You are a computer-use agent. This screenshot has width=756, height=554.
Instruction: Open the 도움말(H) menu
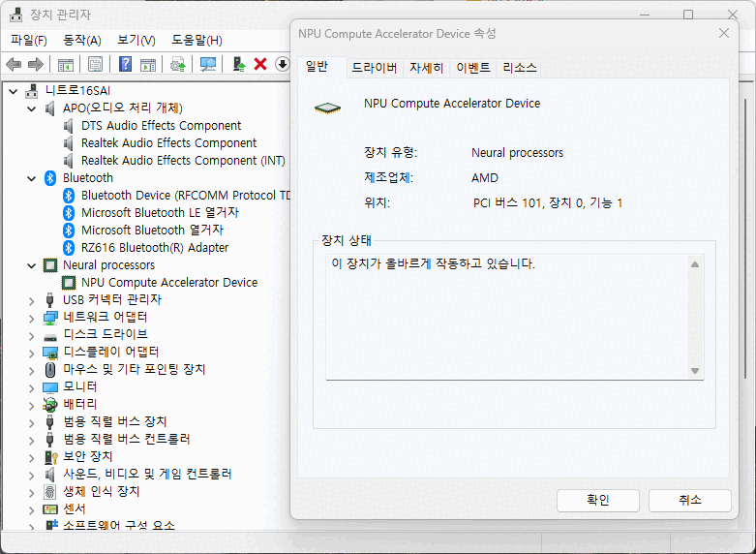pos(197,40)
